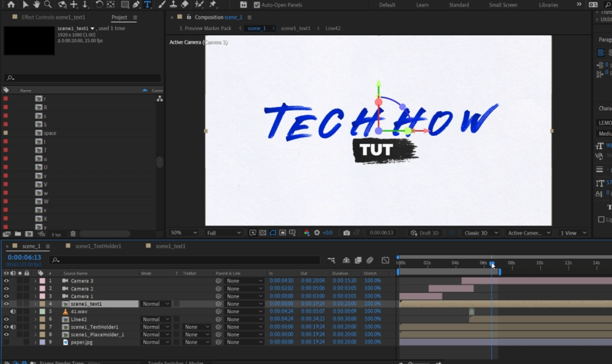Switch to the scene1_TextHolder1 timeline tab
Screen dimensions: 612x364
tap(97, 246)
